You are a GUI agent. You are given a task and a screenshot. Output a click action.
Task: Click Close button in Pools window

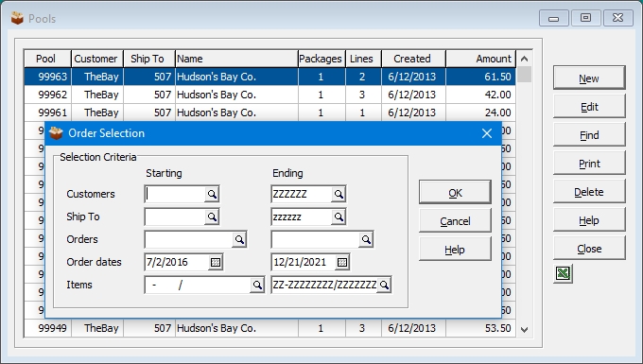click(589, 249)
